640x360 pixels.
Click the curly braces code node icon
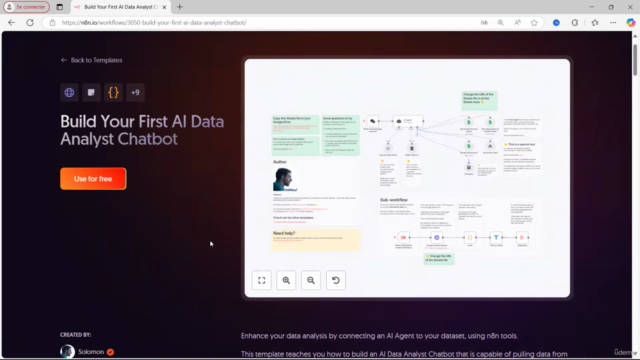tap(113, 93)
